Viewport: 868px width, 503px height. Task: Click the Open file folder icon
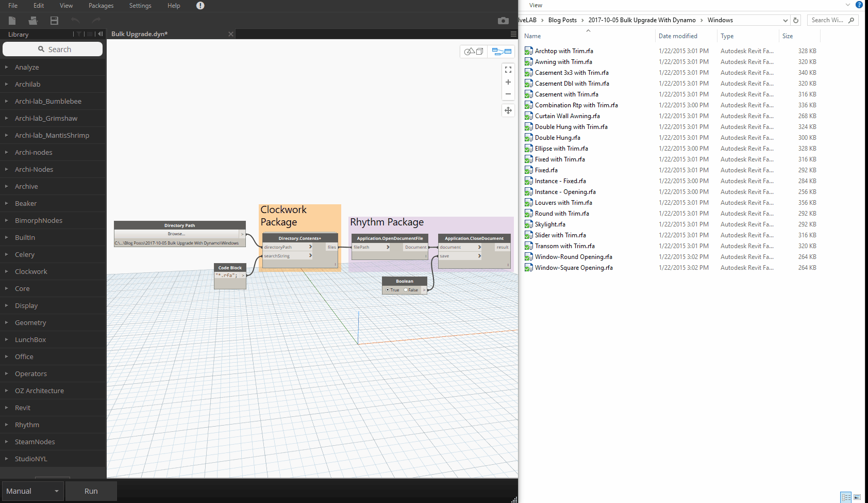33,21
